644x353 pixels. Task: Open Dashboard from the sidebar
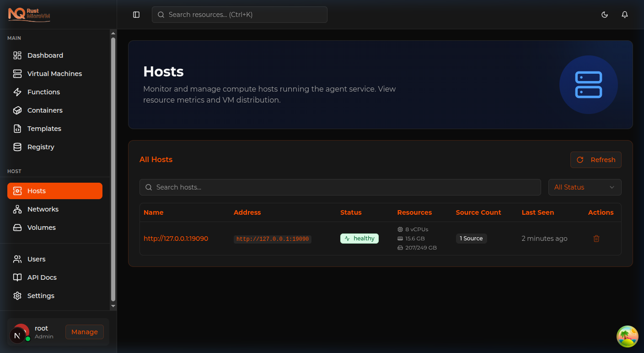coord(45,55)
